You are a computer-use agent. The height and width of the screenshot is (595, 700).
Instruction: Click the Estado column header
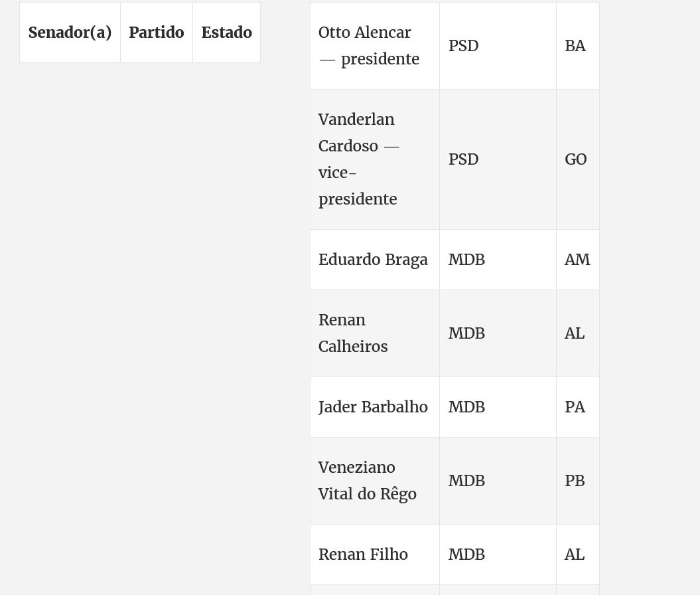click(226, 33)
